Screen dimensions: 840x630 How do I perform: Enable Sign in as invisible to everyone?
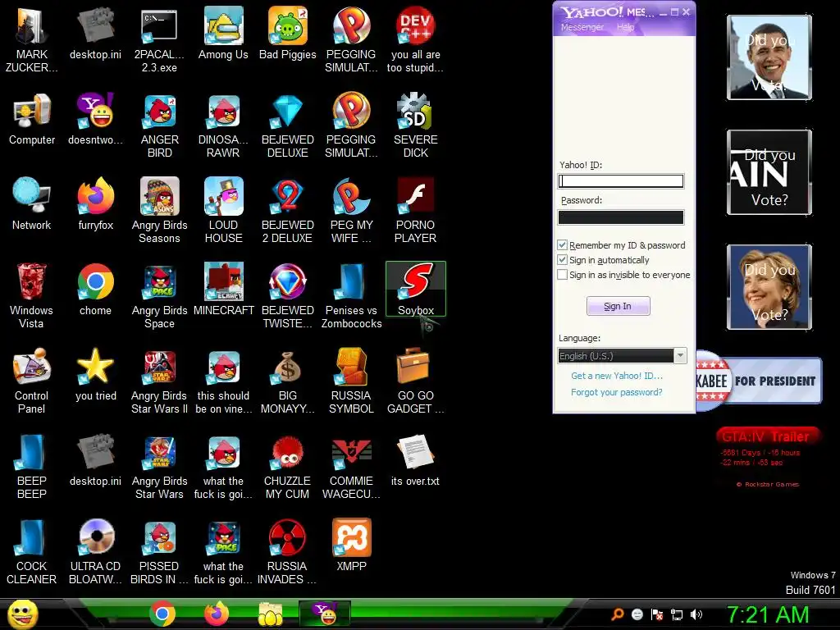(563, 275)
